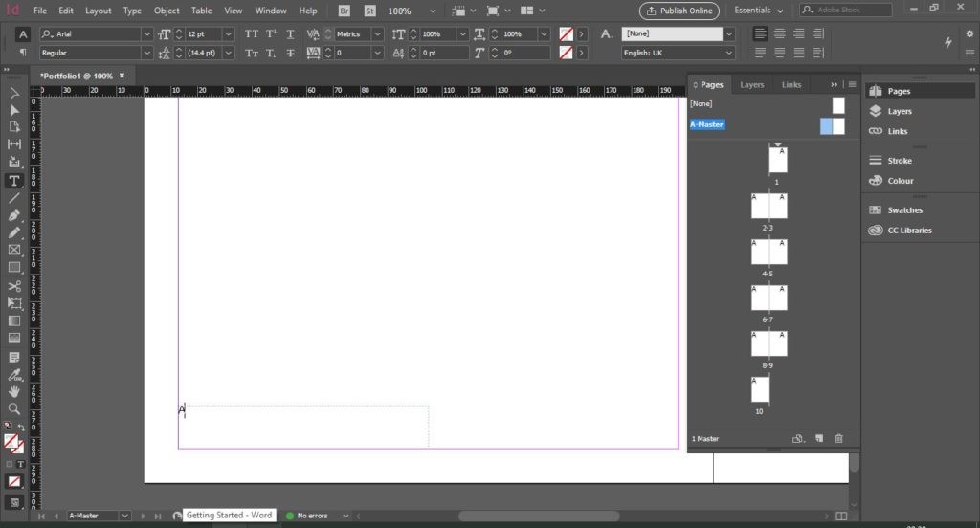
Task: Select the Gradient Swatch tool
Action: 13,320
